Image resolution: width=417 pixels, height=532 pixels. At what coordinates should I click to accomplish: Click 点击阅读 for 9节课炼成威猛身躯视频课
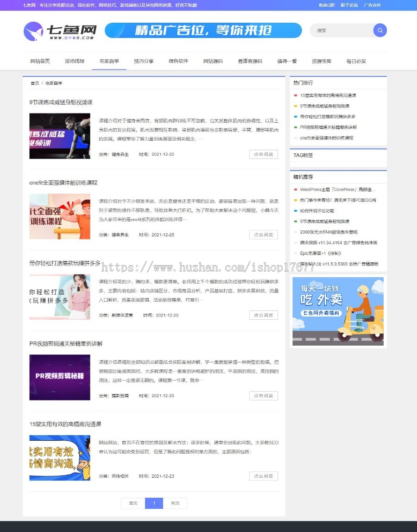click(x=264, y=154)
